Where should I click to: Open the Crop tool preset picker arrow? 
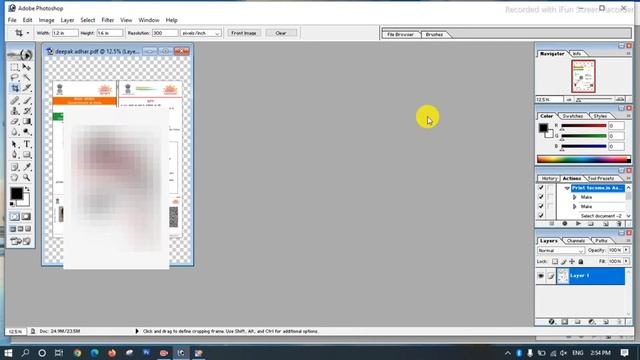coord(28,33)
